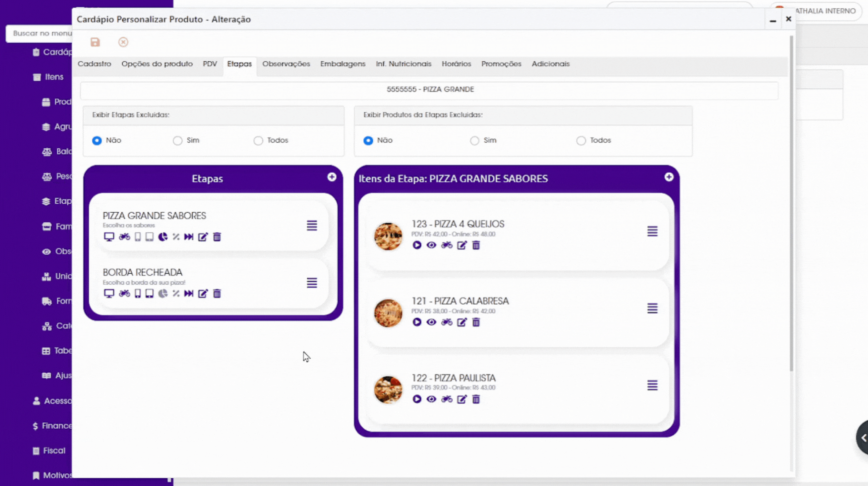The width and height of the screenshot is (868, 486).
Task: Expand the side panel chevron arrow
Action: [863, 438]
